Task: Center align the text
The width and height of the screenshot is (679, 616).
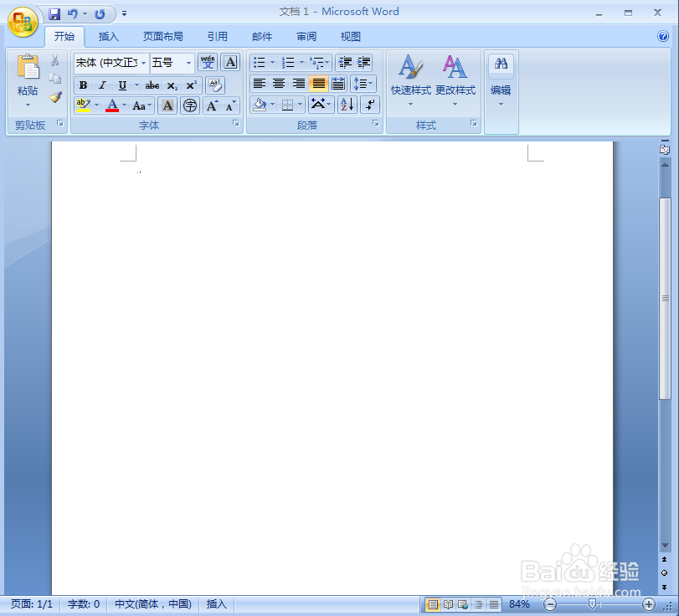Action: point(279,84)
